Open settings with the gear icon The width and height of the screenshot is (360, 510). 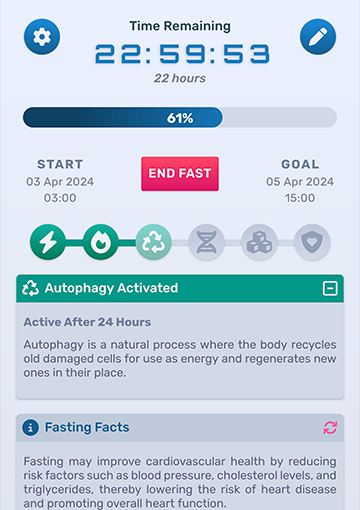42,37
